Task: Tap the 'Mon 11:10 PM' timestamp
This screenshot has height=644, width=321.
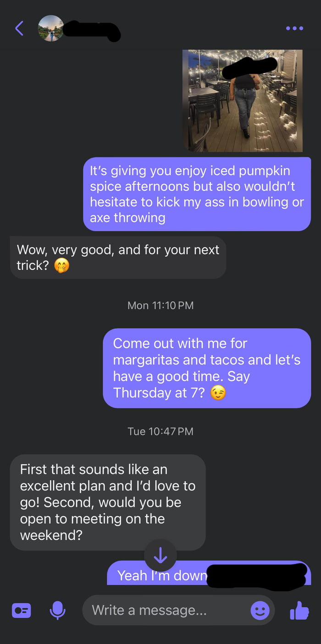Action: [x=160, y=305]
